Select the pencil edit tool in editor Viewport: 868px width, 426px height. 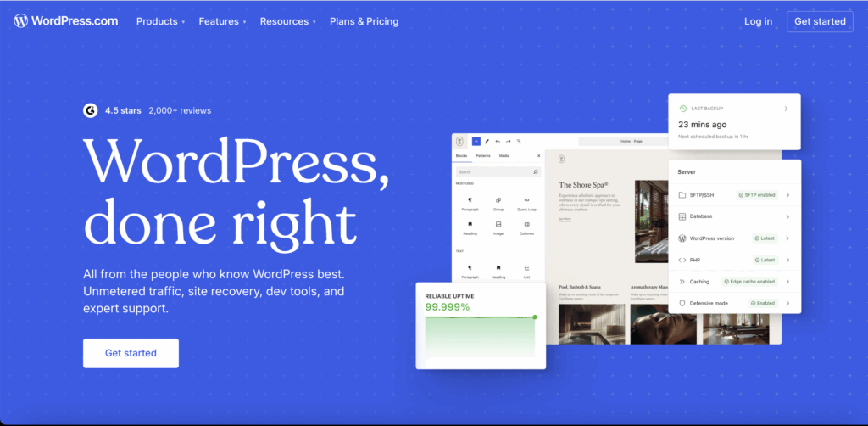pos(487,141)
